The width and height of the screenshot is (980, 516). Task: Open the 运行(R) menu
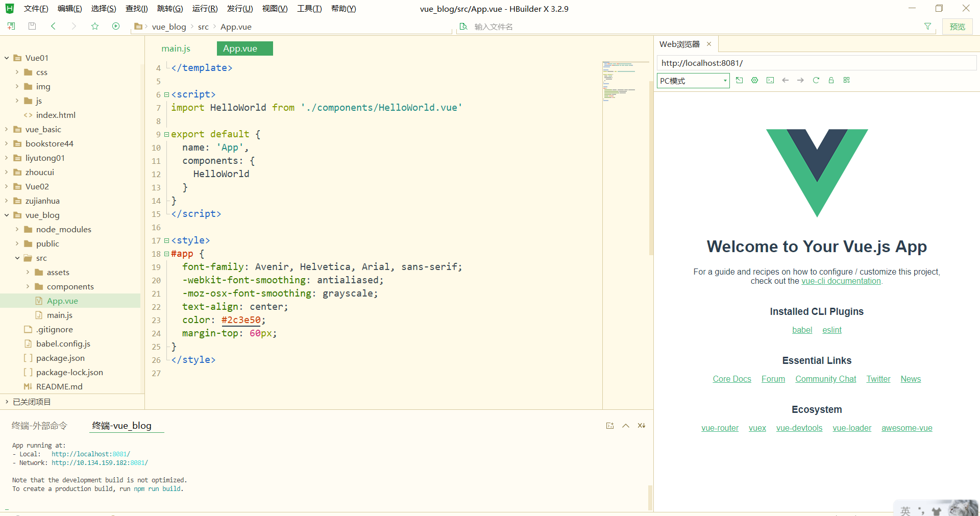point(205,9)
